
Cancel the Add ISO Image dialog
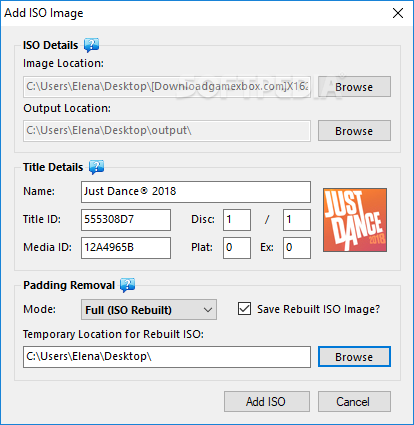click(354, 401)
